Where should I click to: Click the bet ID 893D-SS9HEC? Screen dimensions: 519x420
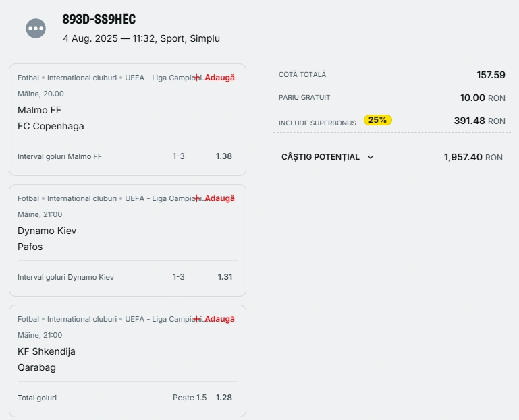tap(99, 19)
